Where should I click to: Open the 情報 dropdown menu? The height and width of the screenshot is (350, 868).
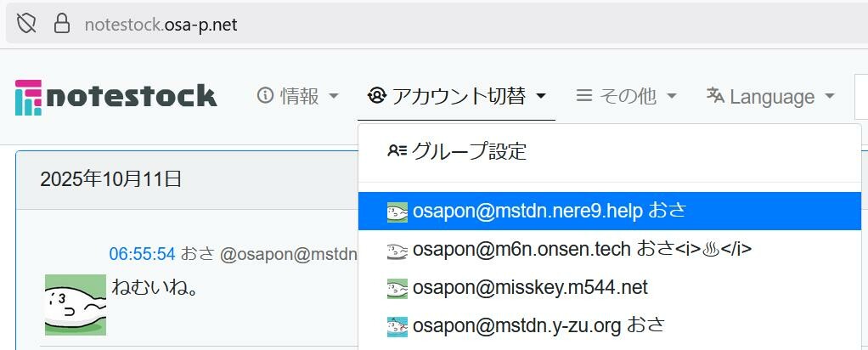[x=298, y=97]
